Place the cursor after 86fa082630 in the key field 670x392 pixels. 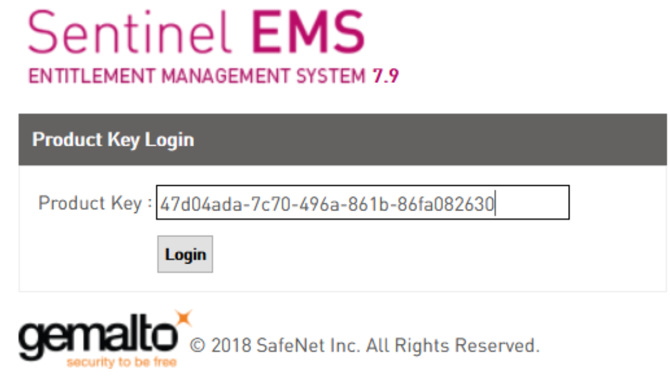495,204
